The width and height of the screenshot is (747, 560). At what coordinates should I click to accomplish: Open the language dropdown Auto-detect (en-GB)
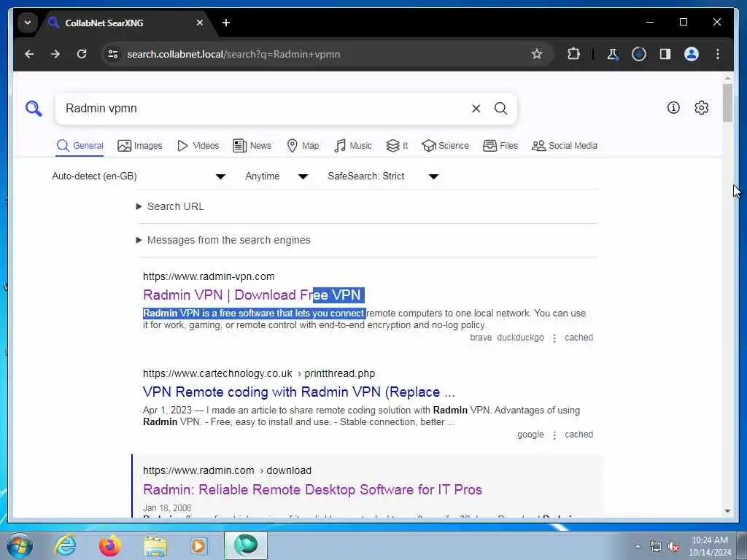[x=138, y=176]
